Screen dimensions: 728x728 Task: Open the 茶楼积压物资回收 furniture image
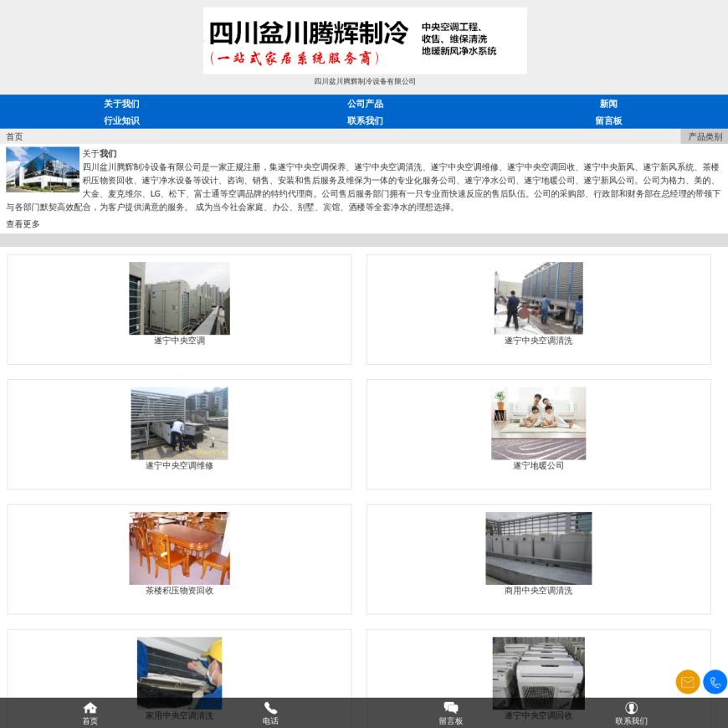pyautogui.click(x=179, y=548)
